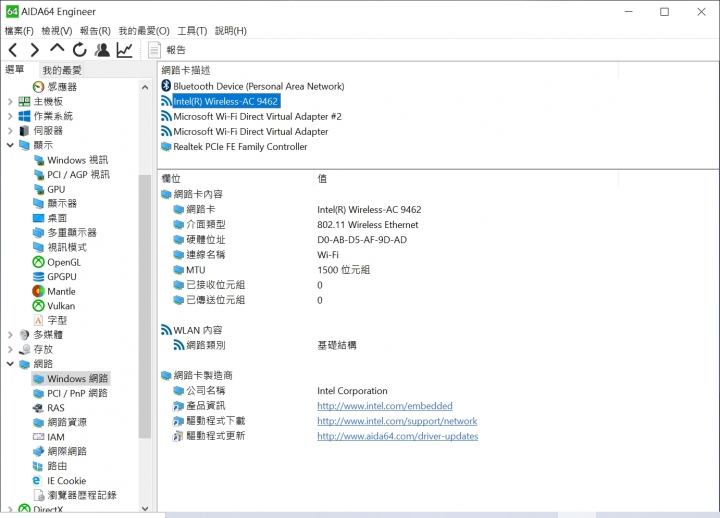Open the 我的最愛(O) menu
Screen dimensions: 720x518
pyautogui.click(x=144, y=31)
